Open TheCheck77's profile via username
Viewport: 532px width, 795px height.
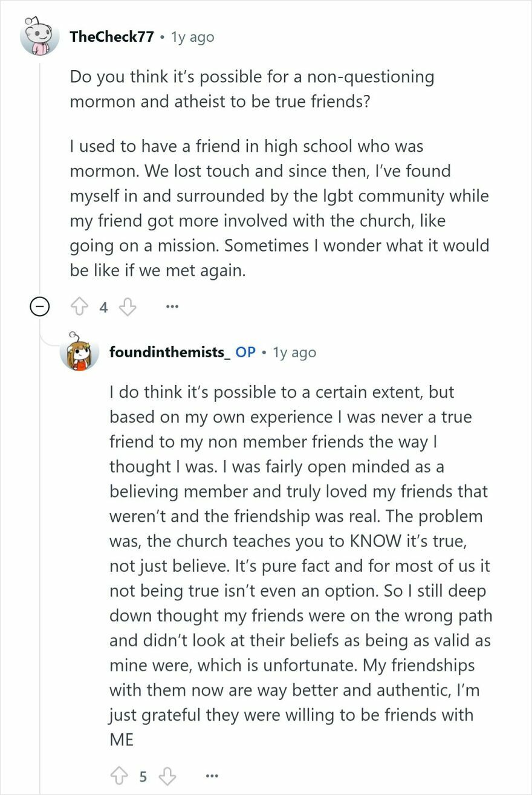114,36
